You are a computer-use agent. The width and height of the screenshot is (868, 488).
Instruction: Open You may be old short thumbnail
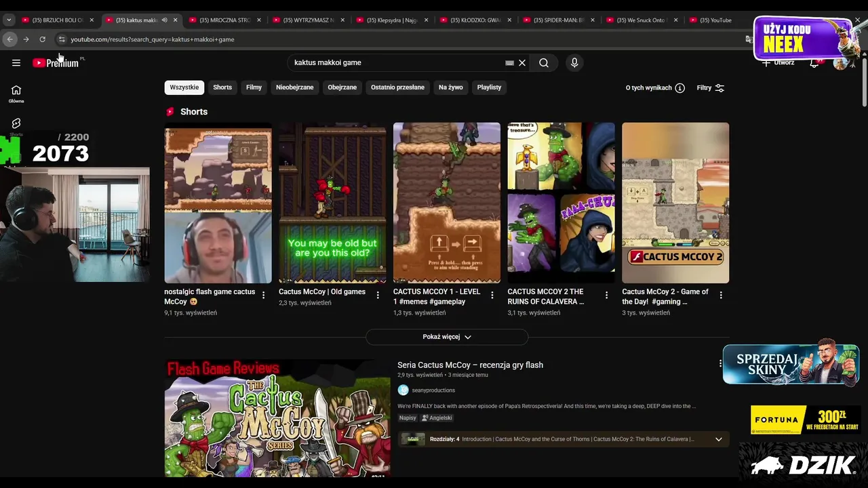tap(332, 203)
